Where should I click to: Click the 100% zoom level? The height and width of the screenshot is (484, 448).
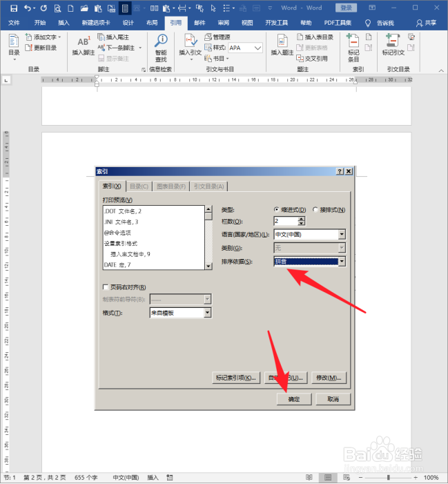click(431, 478)
